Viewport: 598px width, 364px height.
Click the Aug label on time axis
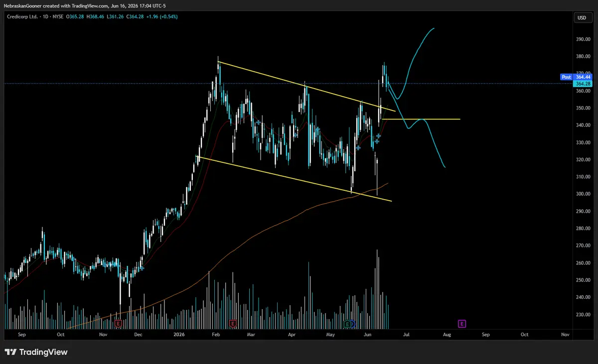pyautogui.click(x=447, y=335)
